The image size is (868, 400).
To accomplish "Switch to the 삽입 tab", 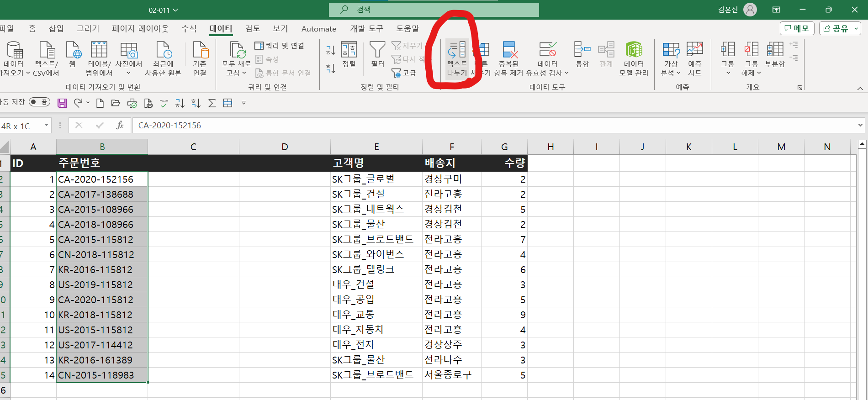I will (56, 28).
